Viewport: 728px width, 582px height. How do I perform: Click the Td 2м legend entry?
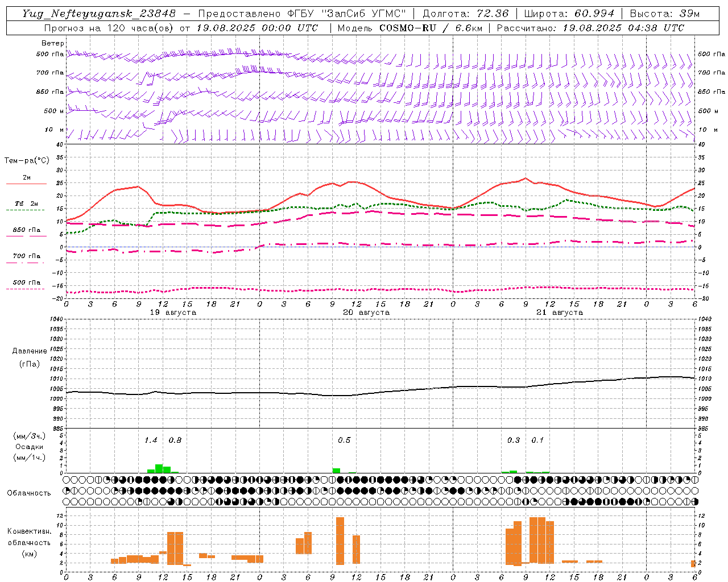click(26, 203)
